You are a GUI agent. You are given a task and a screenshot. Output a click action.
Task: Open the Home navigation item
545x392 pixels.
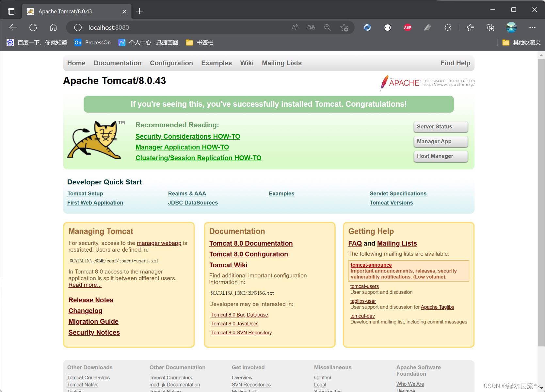tap(76, 63)
